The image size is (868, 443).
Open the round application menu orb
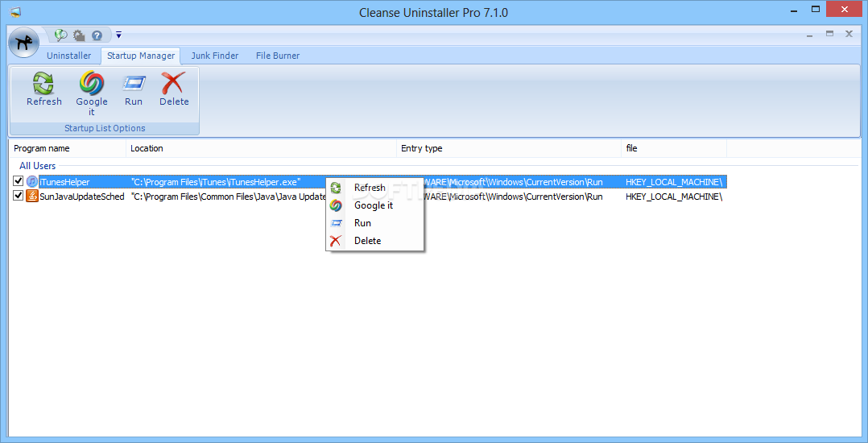pyautogui.click(x=24, y=43)
